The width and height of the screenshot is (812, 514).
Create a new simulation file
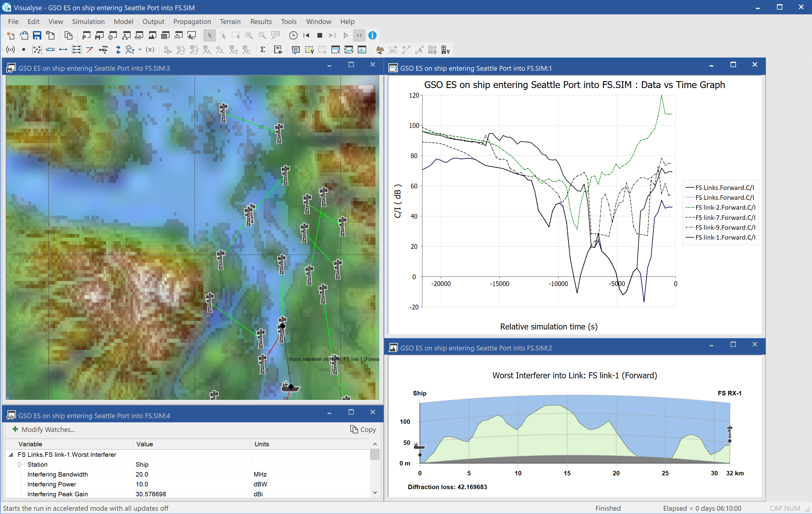coord(11,35)
